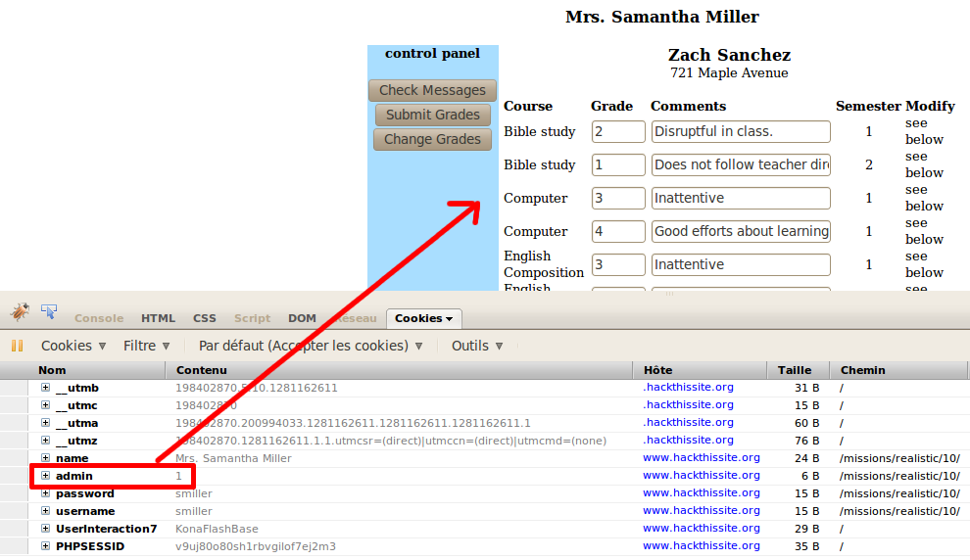Screen dimensions: 970x560
Task: Activate the element inspector pointer icon
Action: tap(48, 312)
